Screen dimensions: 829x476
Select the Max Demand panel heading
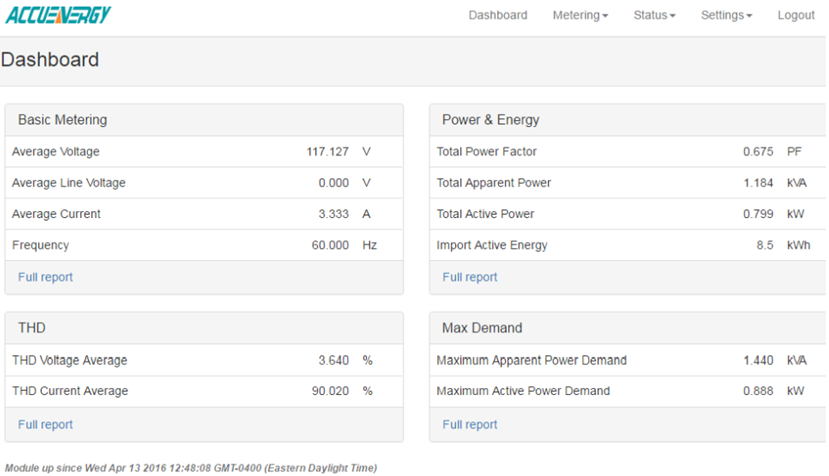pos(482,328)
